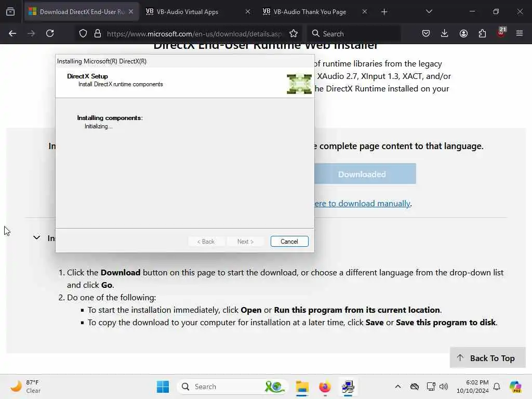
Task: Click the Downloaded button on the page
Action: click(x=365, y=174)
